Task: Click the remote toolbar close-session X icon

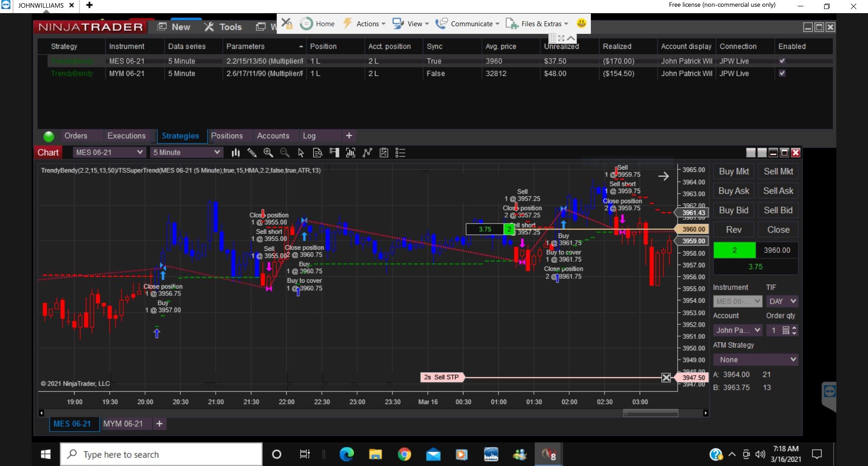Action: tap(287, 24)
